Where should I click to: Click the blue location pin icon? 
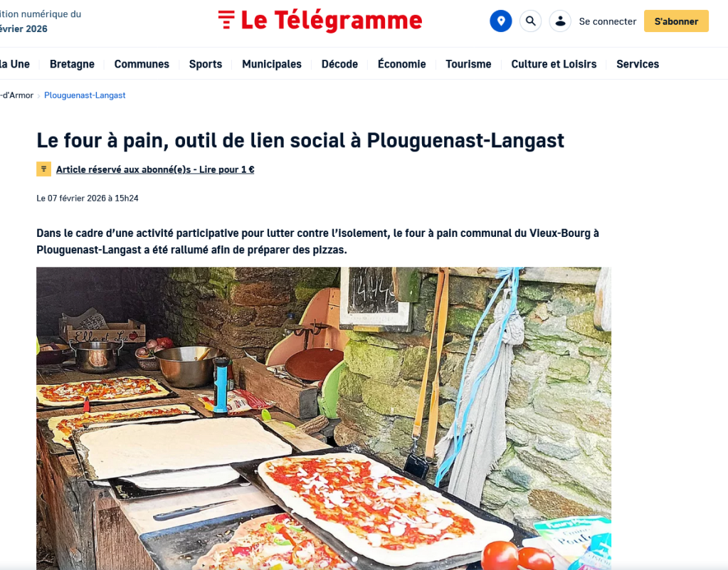coord(500,21)
